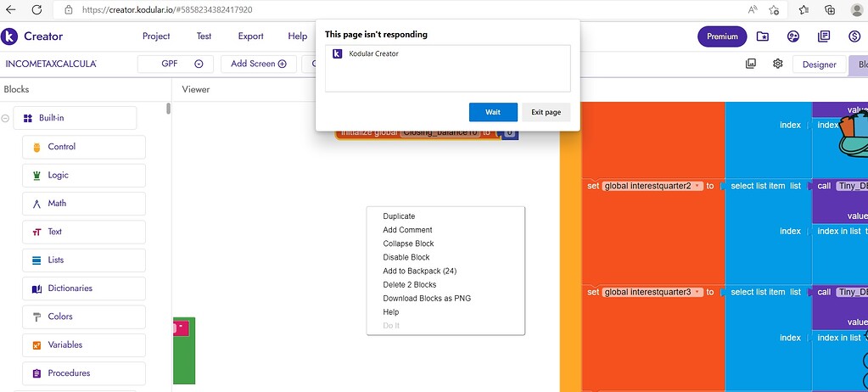Open the Project menu
Viewport: 868px width, 392px height.
tap(156, 36)
